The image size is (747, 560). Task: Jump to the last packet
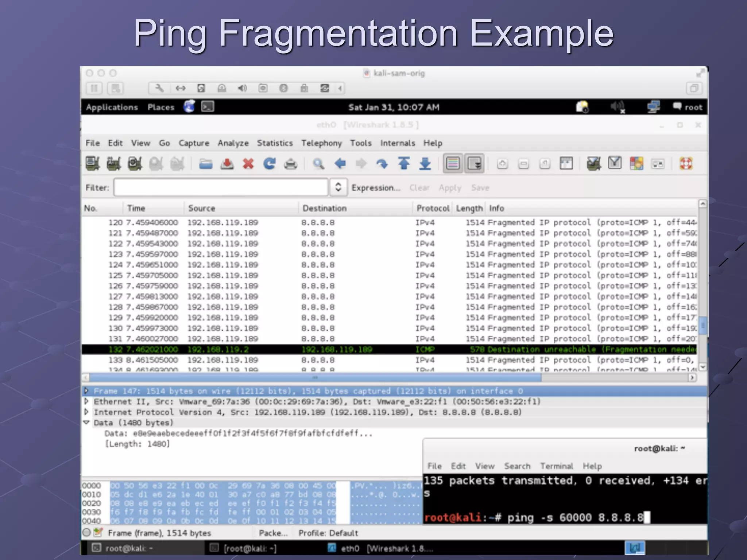click(x=425, y=164)
